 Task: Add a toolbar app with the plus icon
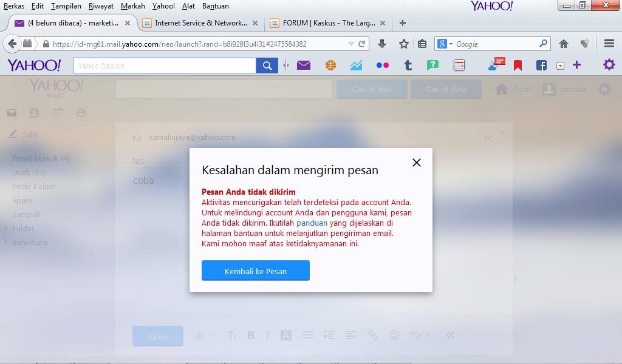tap(576, 65)
